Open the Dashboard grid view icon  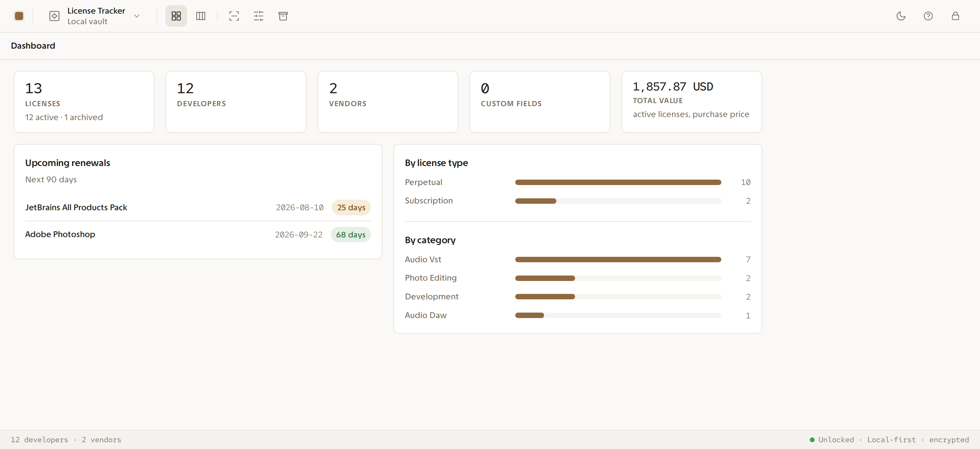(x=176, y=16)
